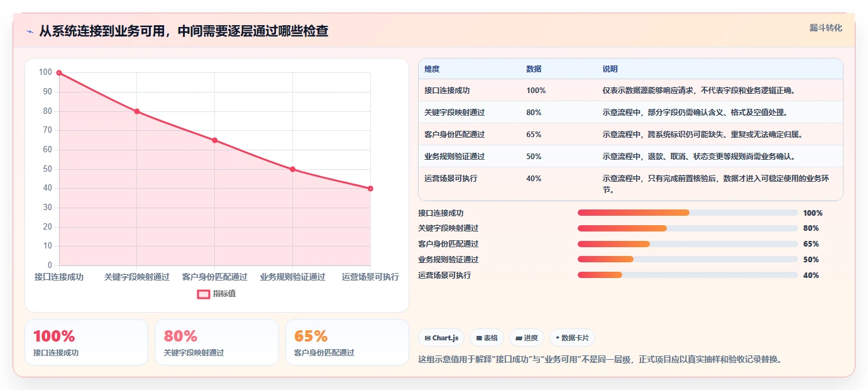Click the lightning icon beside the title
The width and height of the screenshot is (868, 390).
(x=30, y=31)
